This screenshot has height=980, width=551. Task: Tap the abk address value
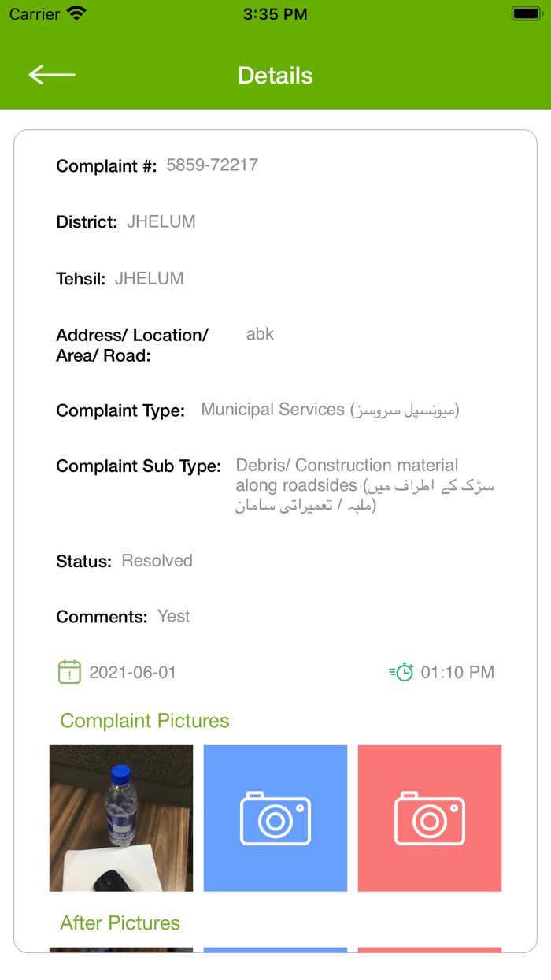260,334
